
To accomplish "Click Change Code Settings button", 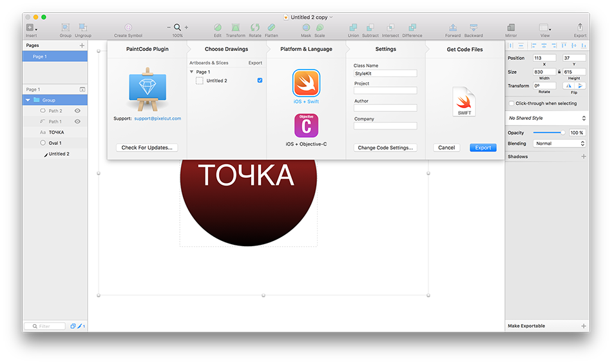I will click(385, 148).
